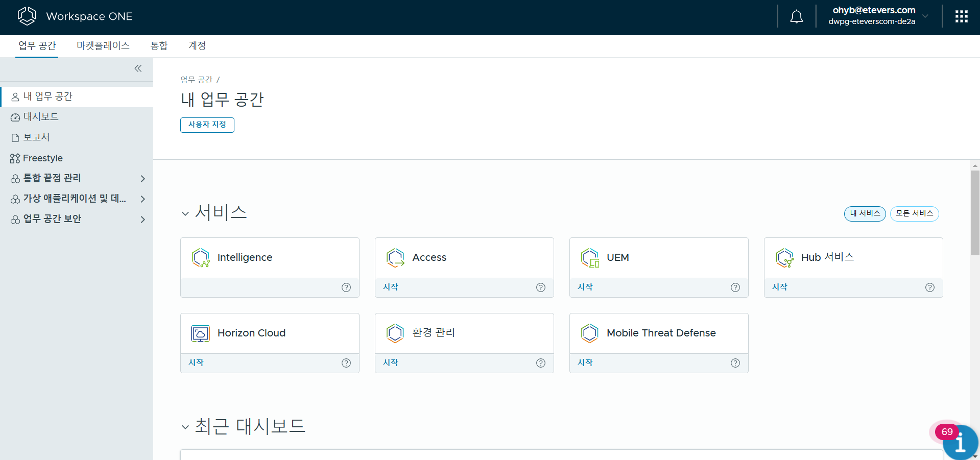Click the help icon on Intelligence card
This screenshot has width=980, height=460.
(346, 287)
